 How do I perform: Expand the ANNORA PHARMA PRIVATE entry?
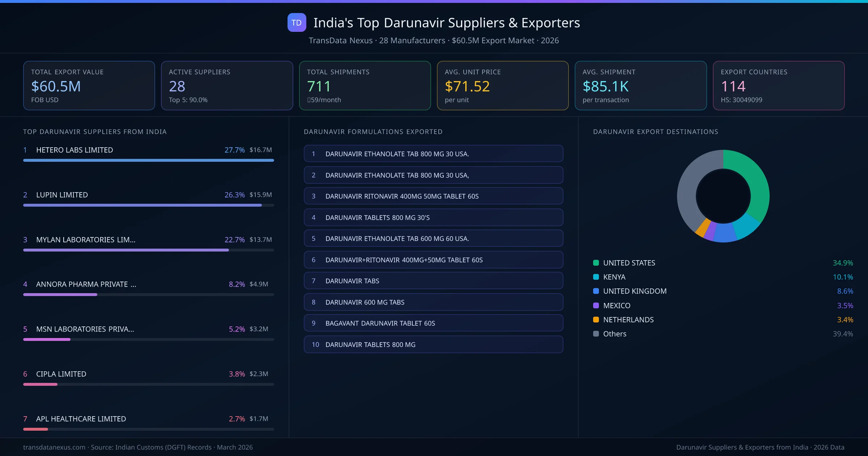coord(86,284)
